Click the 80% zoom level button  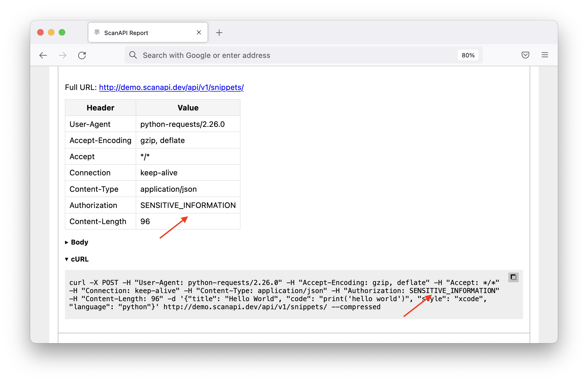tap(468, 55)
